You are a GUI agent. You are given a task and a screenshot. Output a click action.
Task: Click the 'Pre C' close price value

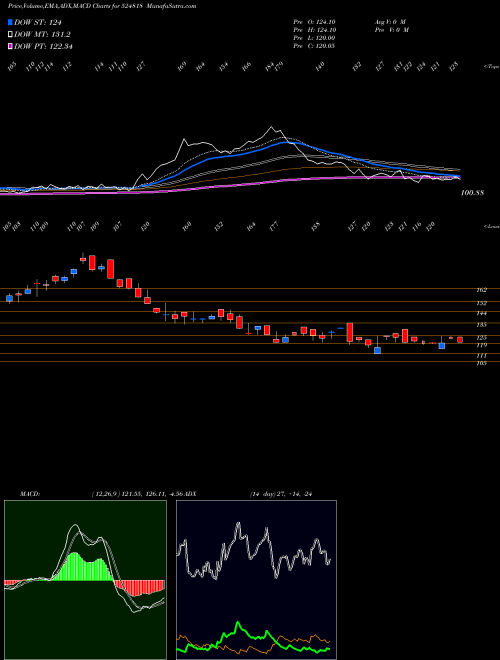tap(314, 46)
